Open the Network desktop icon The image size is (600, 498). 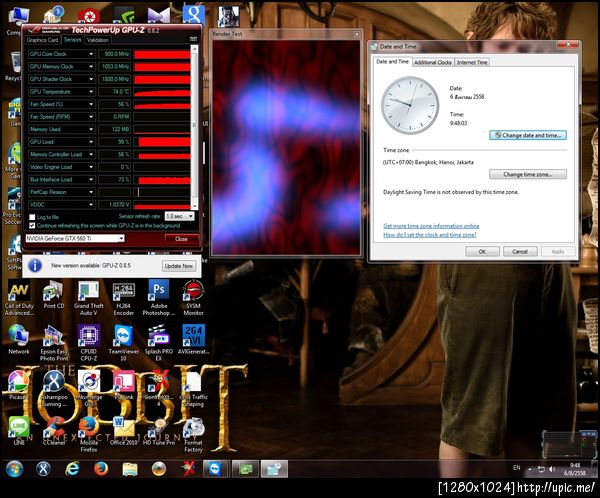click(x=19, y=339)
